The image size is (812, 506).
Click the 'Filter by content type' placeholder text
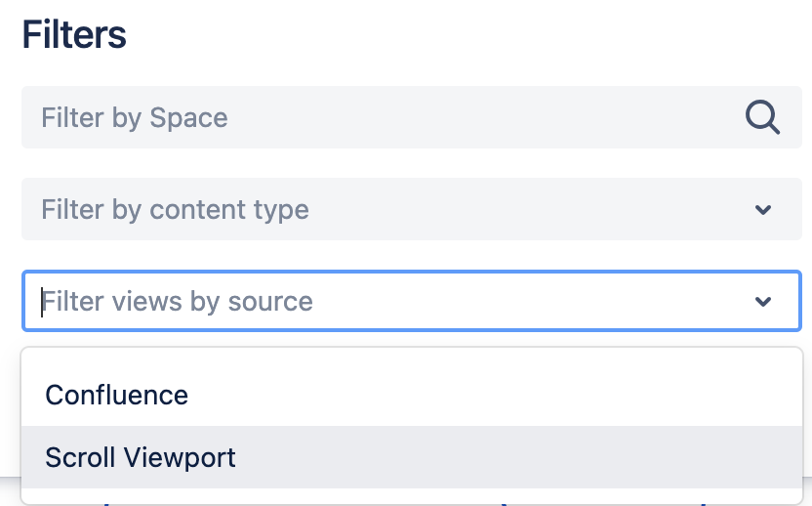pos(175,210)
